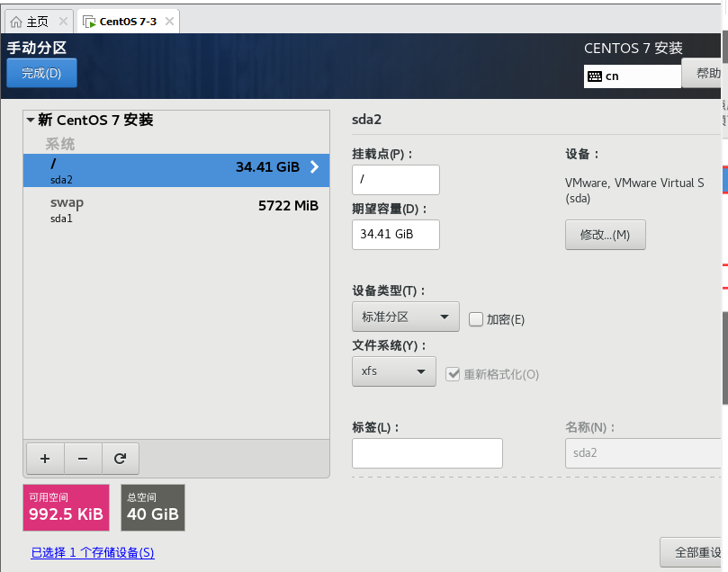Click the 系统 section label

(x=60, y=144)
